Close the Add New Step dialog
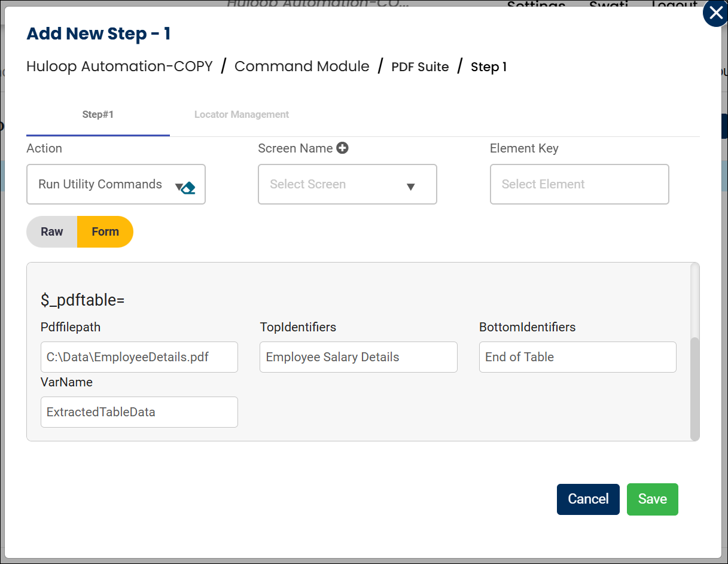 pos(715,14)
